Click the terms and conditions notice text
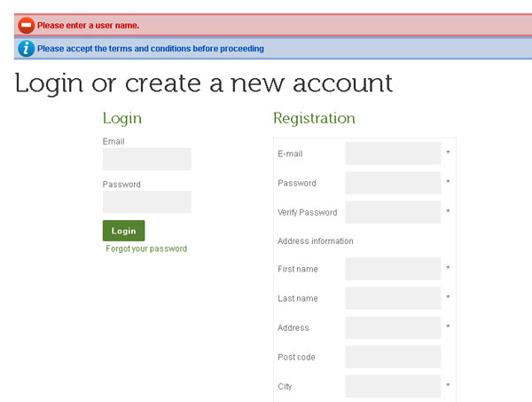Viewport: 532px width, 402px height. click(x=151, y=49)
